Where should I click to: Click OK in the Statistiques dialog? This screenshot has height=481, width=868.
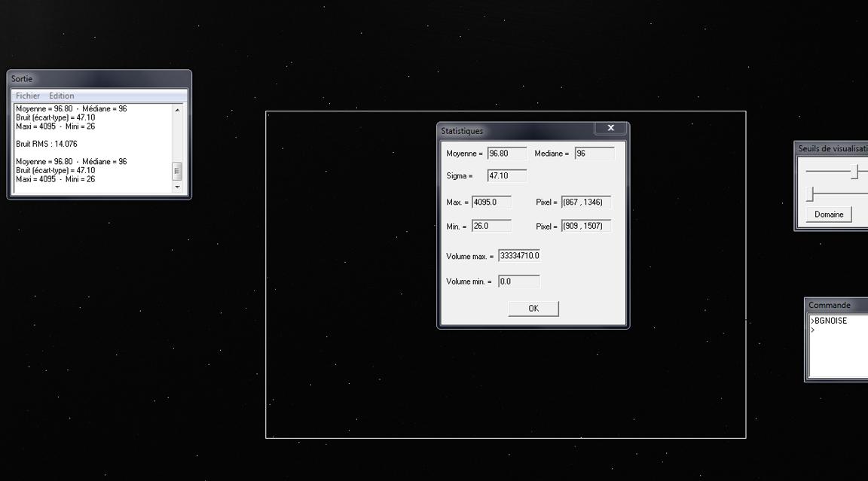533,309
